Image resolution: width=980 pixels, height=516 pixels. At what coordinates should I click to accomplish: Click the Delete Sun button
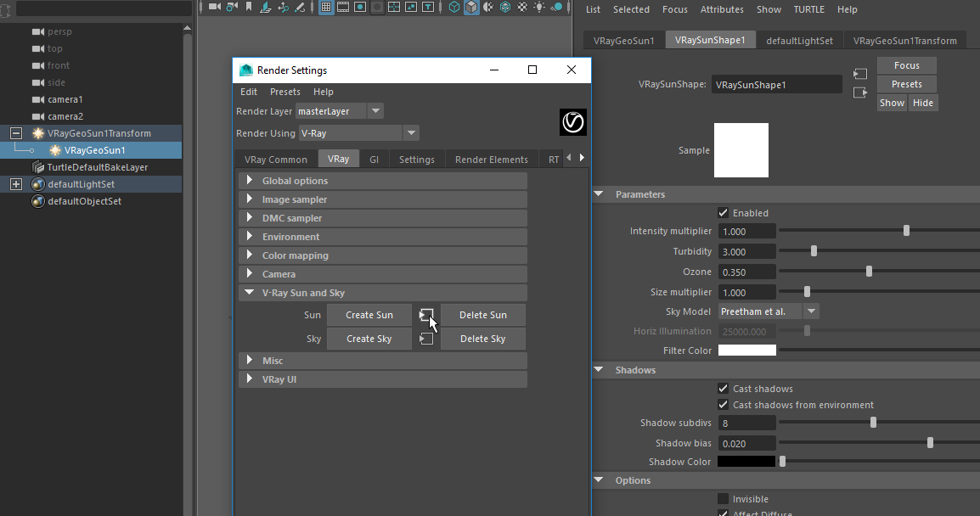483,315
